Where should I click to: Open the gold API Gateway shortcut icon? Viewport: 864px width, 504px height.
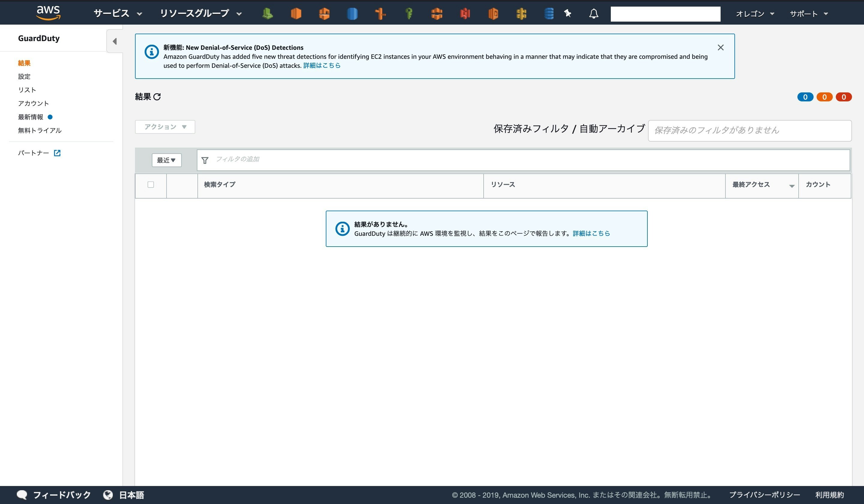521,14
